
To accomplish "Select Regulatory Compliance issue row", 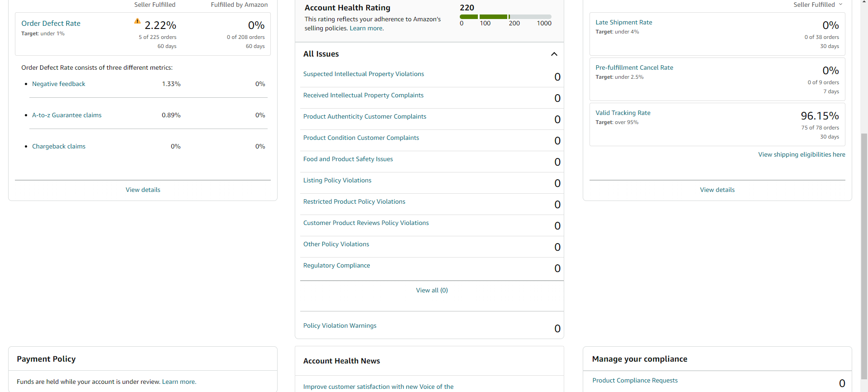I will pos(432,268).
